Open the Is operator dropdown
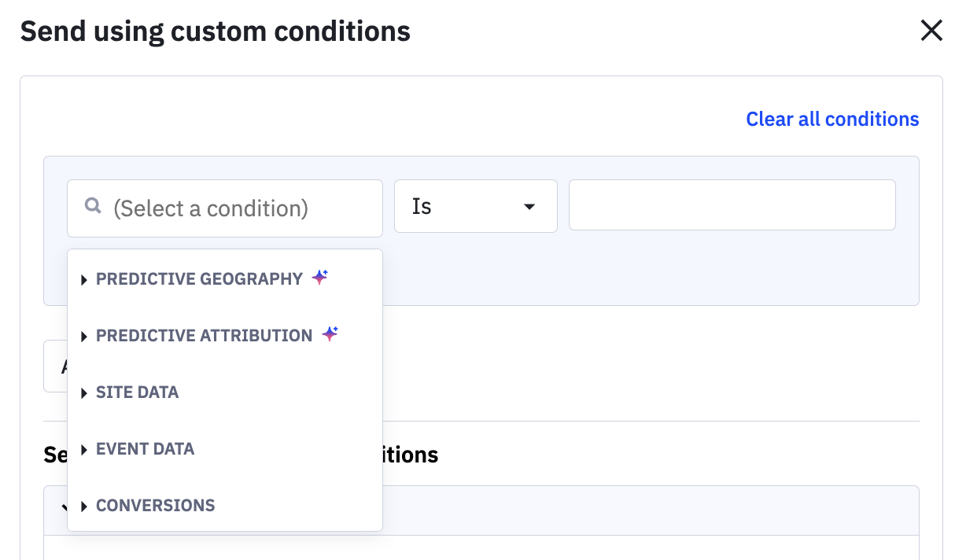 click(x=475, y=206)
